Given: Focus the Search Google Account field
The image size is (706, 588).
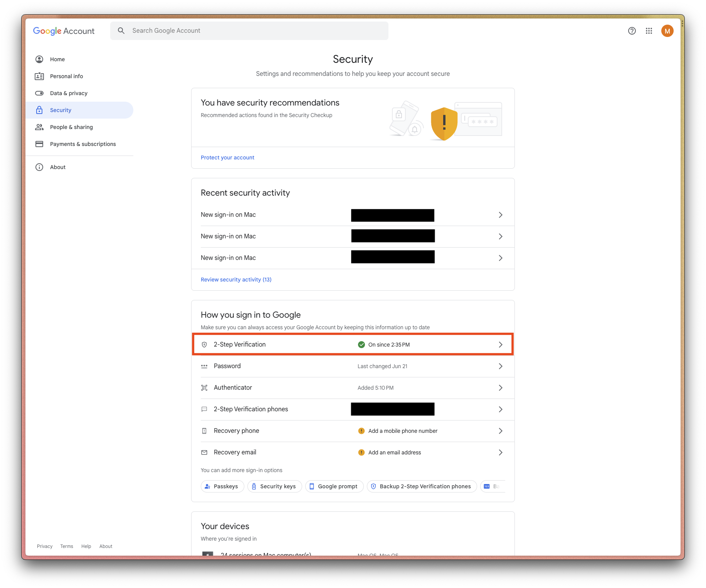Looking at the screenshot, I should coord(249,30).
